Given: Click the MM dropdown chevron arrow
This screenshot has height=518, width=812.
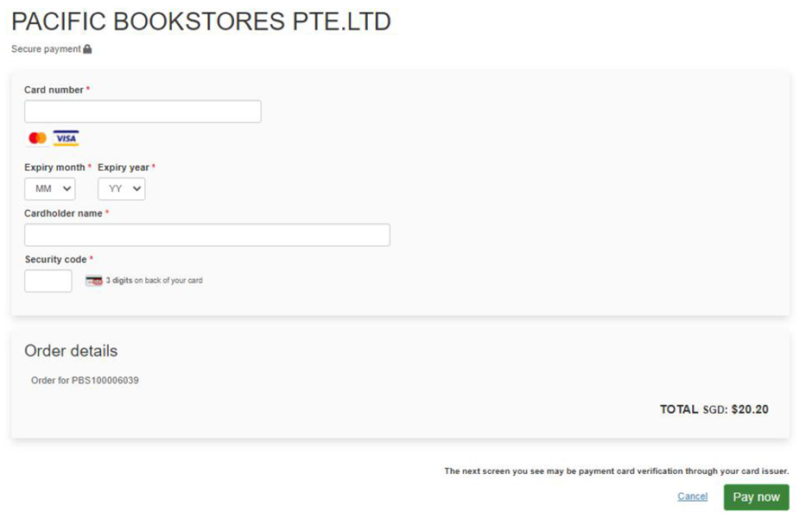Looking at the screenshot, I should pos(67,189).
